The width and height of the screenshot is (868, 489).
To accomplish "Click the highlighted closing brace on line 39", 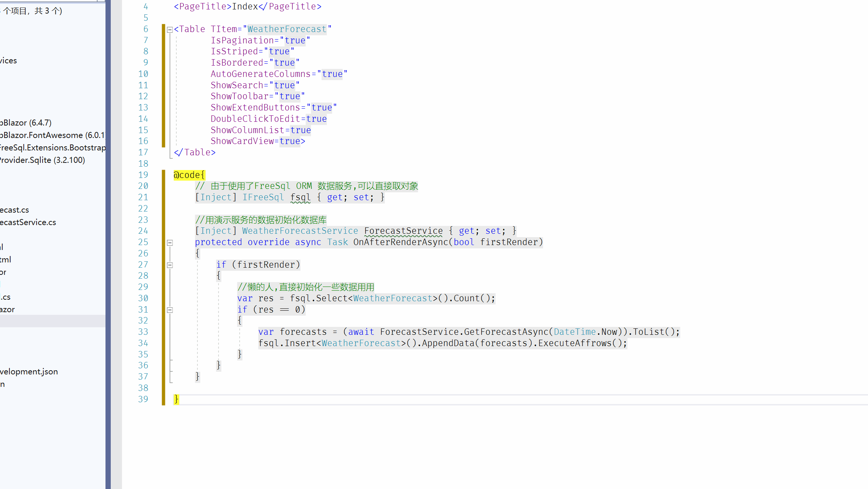I will [x=176, y=399].
